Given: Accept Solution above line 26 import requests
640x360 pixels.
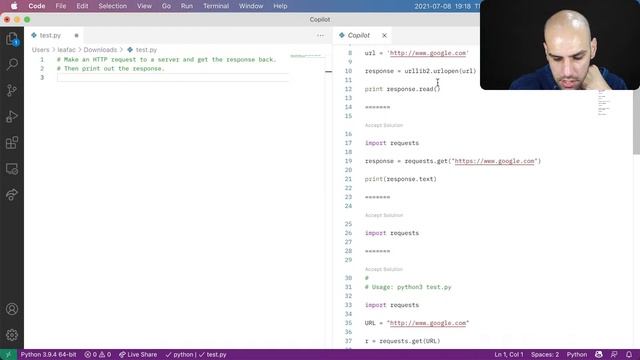Looking at the screenshot, I should tap(384, 215).
